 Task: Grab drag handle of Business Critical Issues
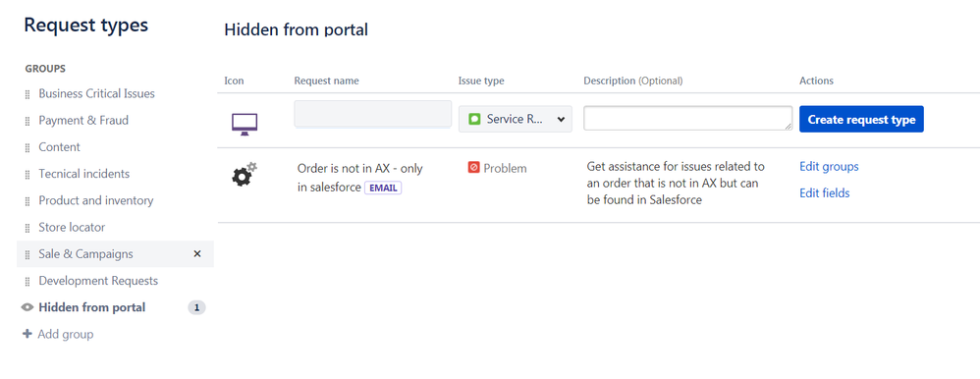tap(27, 94)
